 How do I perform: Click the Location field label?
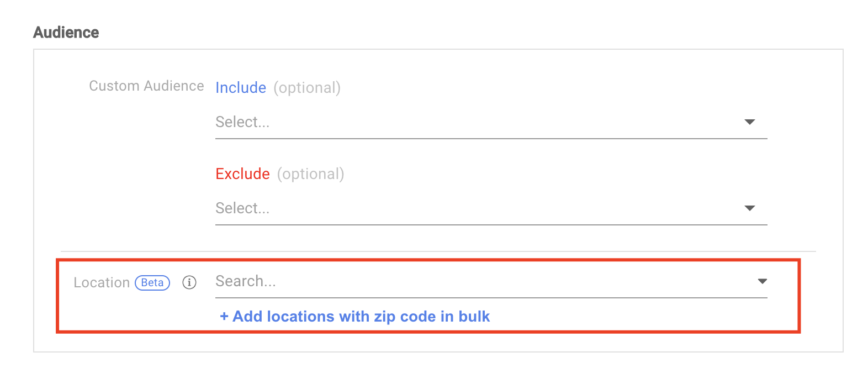tap(102, 282)
